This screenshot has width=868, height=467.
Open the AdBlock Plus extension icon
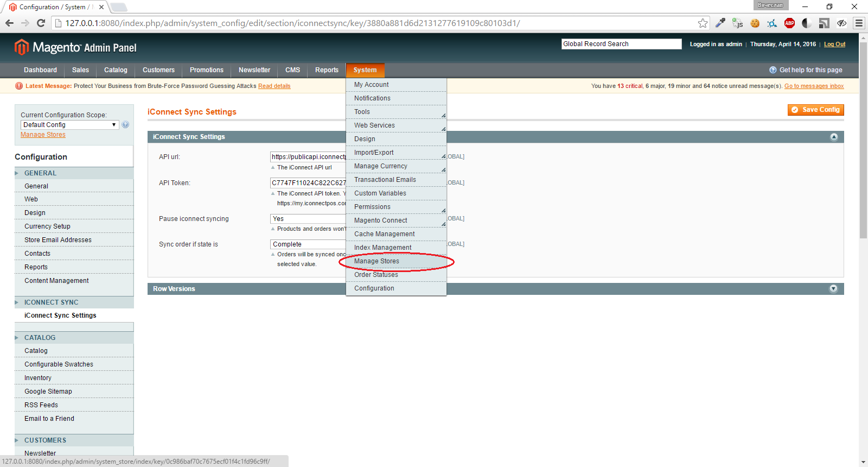[790, 23]
